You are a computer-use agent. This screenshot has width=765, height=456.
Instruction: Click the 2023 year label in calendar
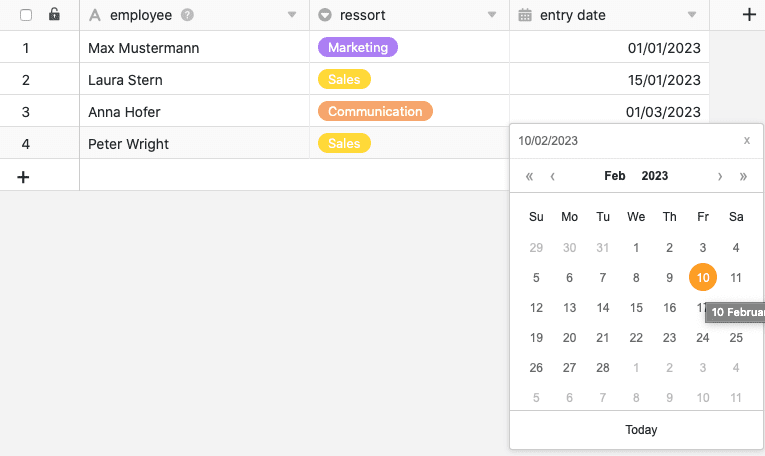[655, 176]
